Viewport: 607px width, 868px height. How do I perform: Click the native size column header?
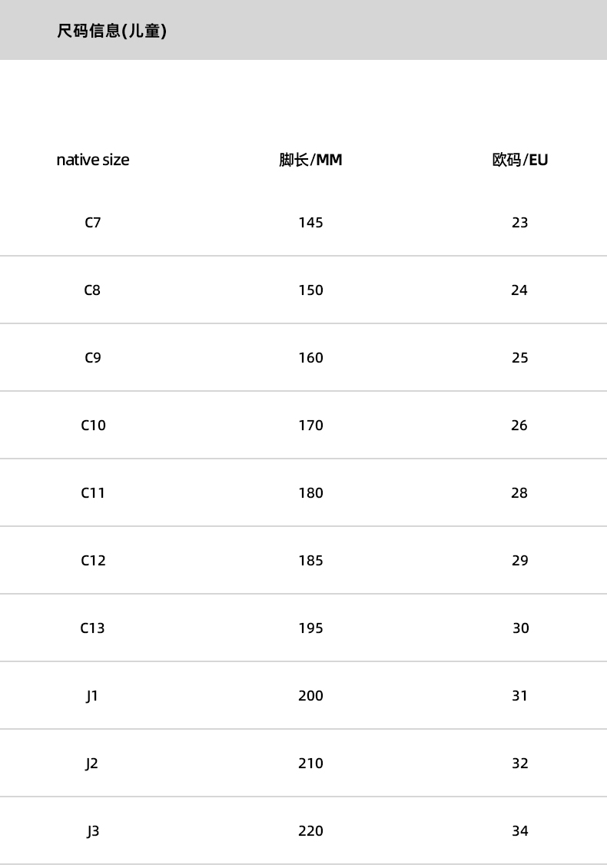click(x=93, y=160)
